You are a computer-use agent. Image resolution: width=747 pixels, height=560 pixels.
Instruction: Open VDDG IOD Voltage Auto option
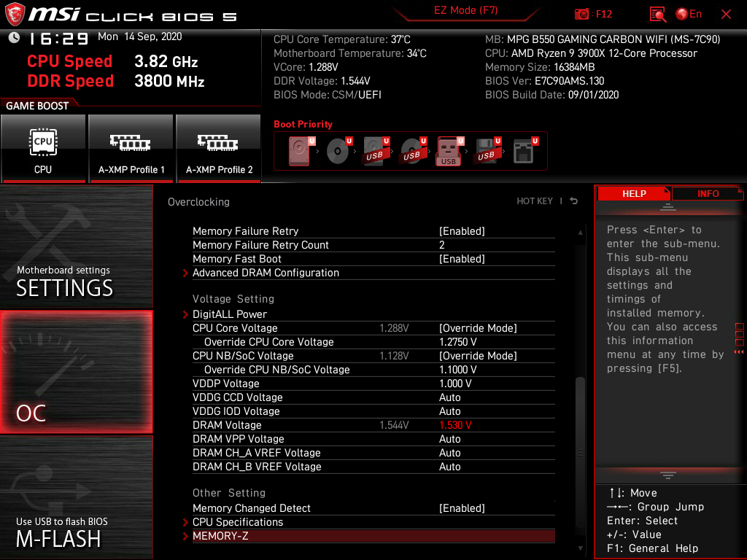click(x=449, y=411)
